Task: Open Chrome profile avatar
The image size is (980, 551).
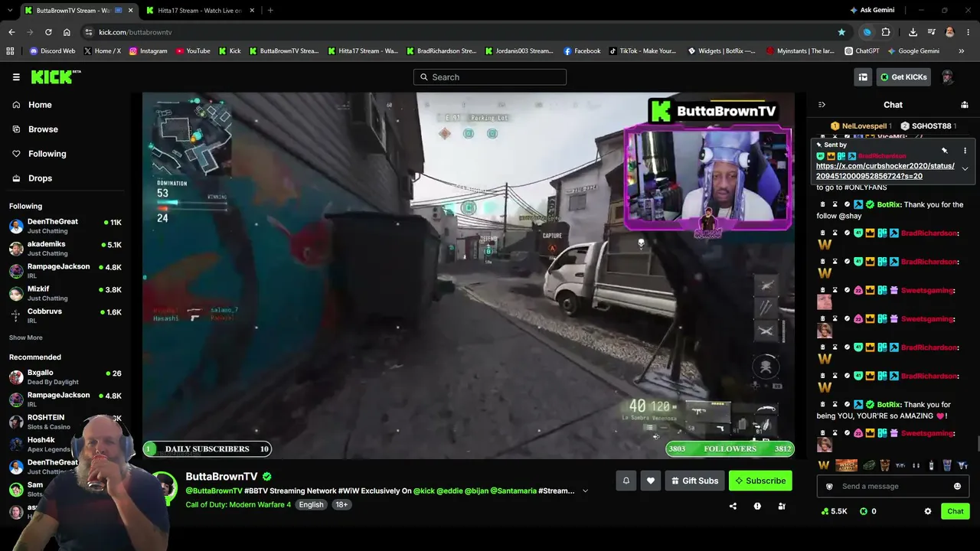Action: coord(950,32)
